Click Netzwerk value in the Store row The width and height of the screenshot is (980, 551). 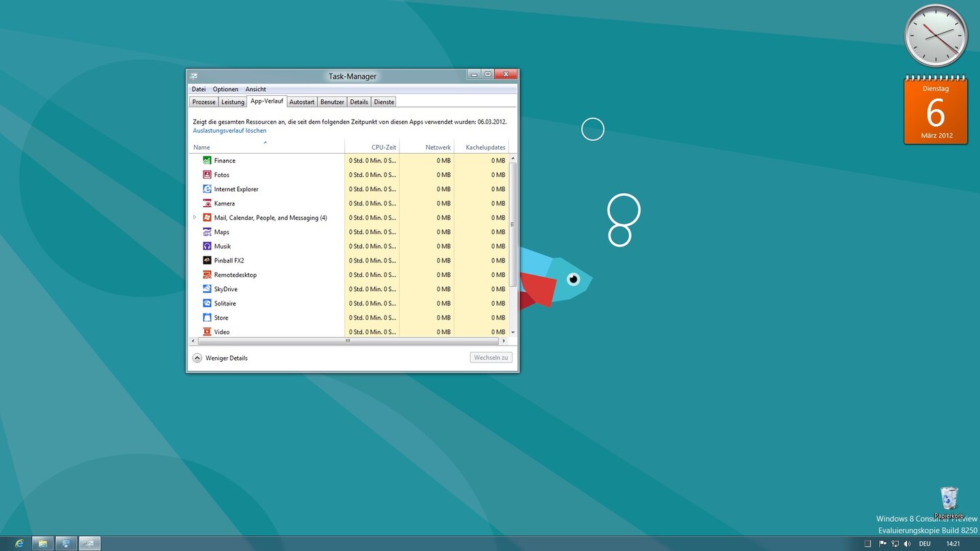pyautogui.click(x=444, y=318)
